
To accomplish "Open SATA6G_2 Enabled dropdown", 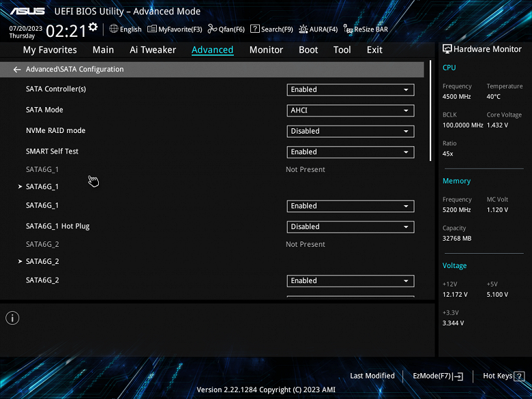I will pos(351,281).
